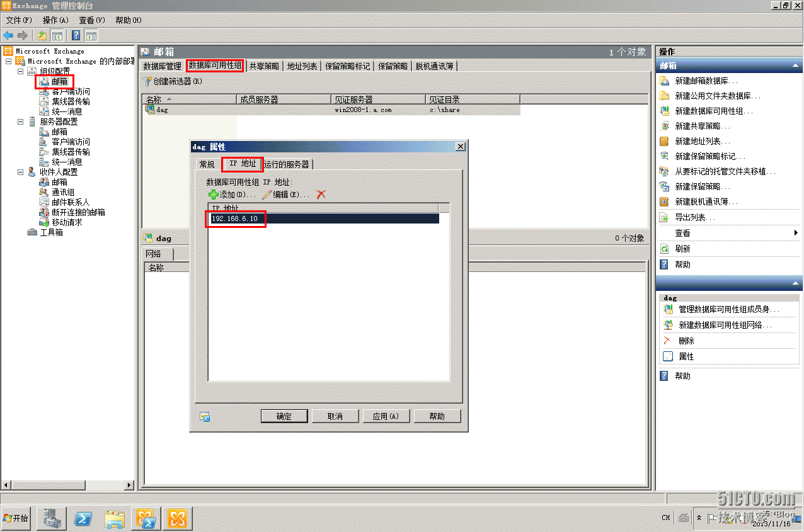The height and width of the screenshot is (532, 804).
Task: Switch to the 共享策略 tab
Action: click(x=264, y=65)
